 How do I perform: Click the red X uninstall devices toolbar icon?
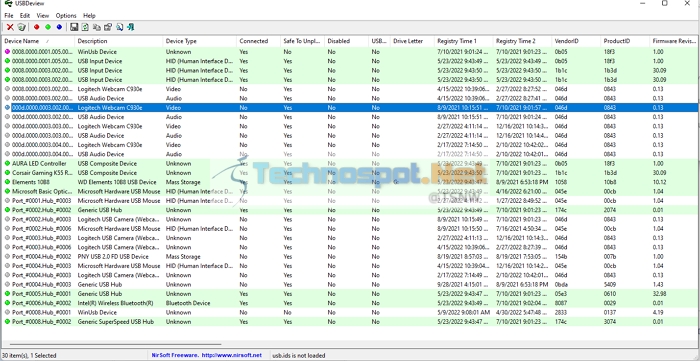tap(10, 27)
